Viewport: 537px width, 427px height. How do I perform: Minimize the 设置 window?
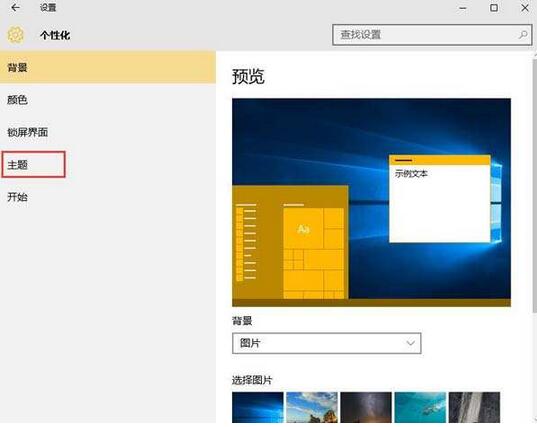point(463,8)
